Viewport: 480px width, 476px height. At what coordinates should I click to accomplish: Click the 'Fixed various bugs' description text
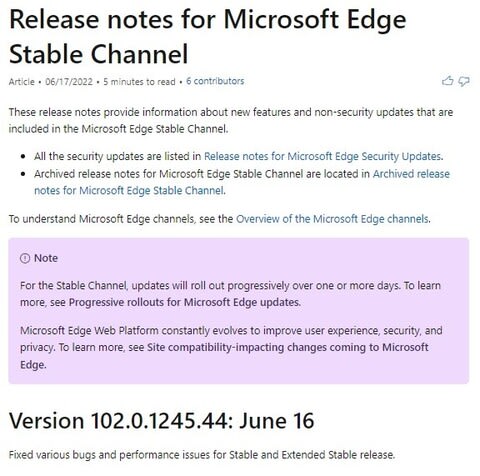(x=202, y=454)
